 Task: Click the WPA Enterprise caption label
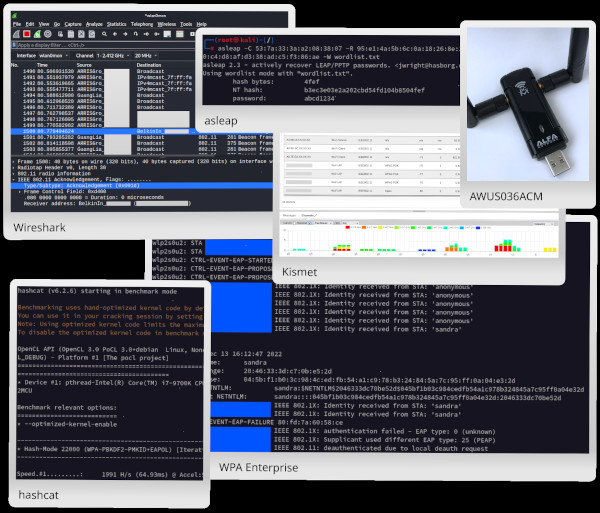tap(258, 467)
